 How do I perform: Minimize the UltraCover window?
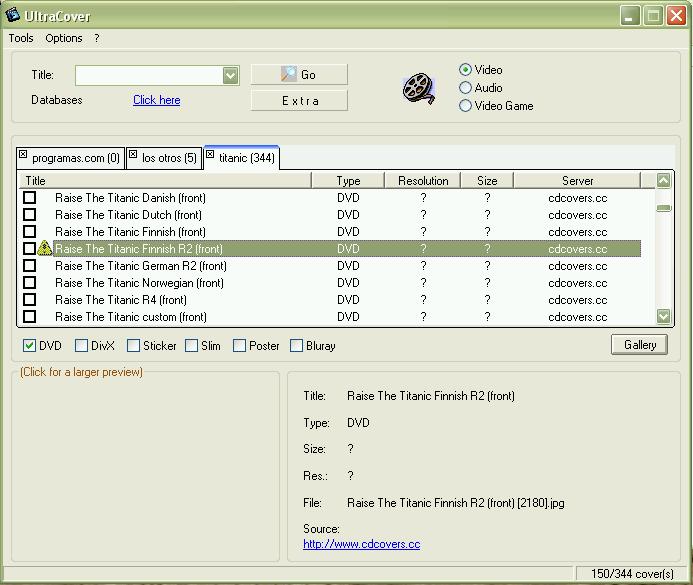[x=630, y=16]
